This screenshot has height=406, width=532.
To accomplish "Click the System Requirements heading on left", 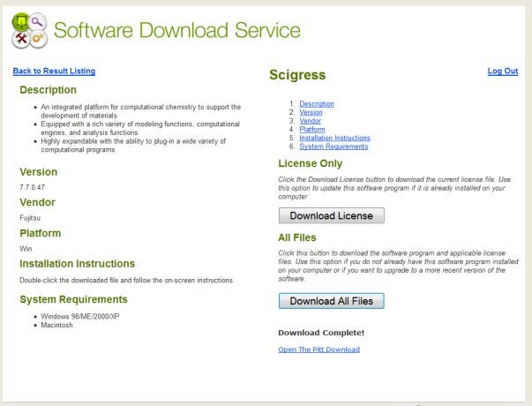I will click(x=73, y=299).
